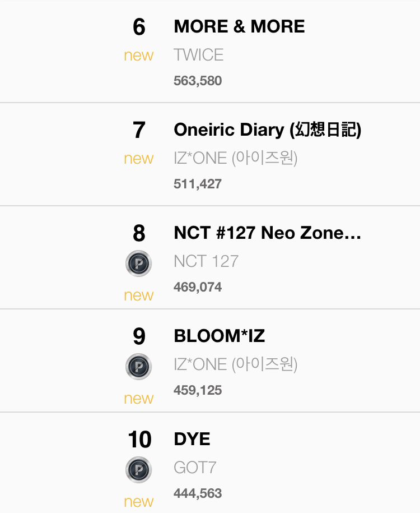Click the IZ*ONE artist under Oneiric Diary
This screenshot has height=513, width=420.
[x=235, y=158]
